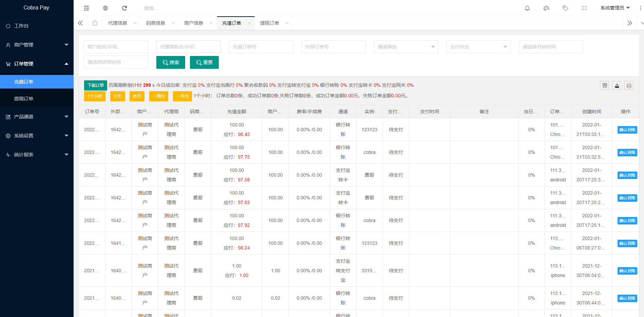Collapse the 订单管理 sidebar menu
This screenshot has width=644, height=317.
36,64
